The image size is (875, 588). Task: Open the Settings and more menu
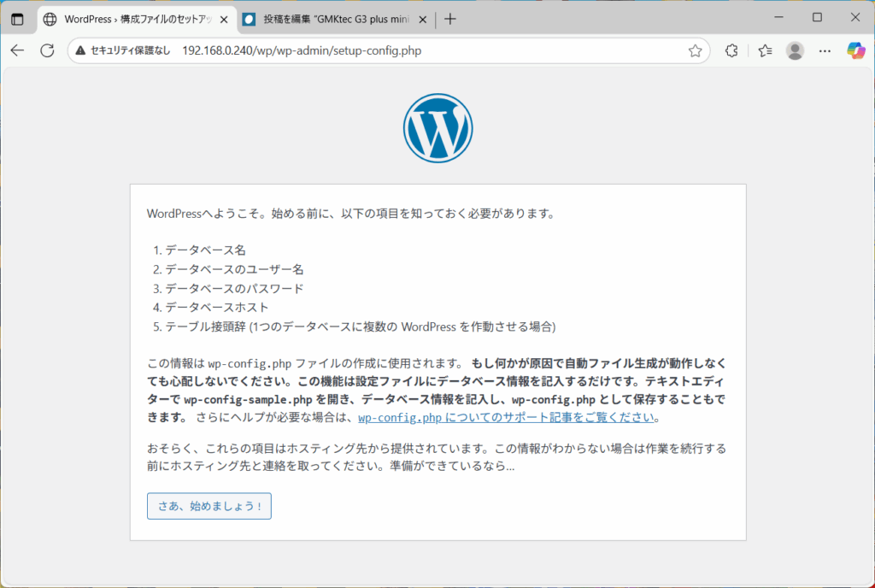[825, 50]
